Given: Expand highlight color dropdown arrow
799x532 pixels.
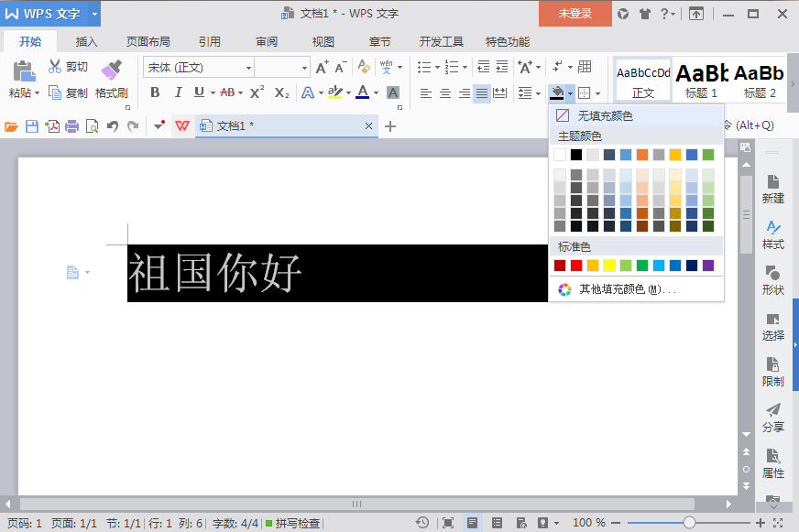Looking at the screenshot, I should coord(348,93).
